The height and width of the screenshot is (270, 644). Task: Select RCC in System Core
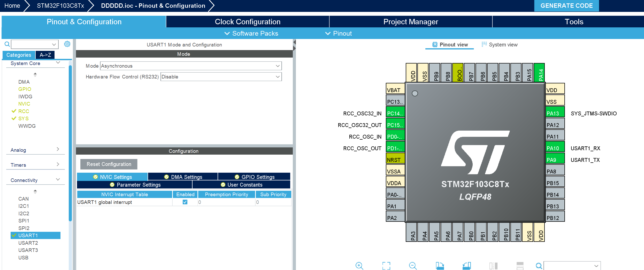pos(24,111)
